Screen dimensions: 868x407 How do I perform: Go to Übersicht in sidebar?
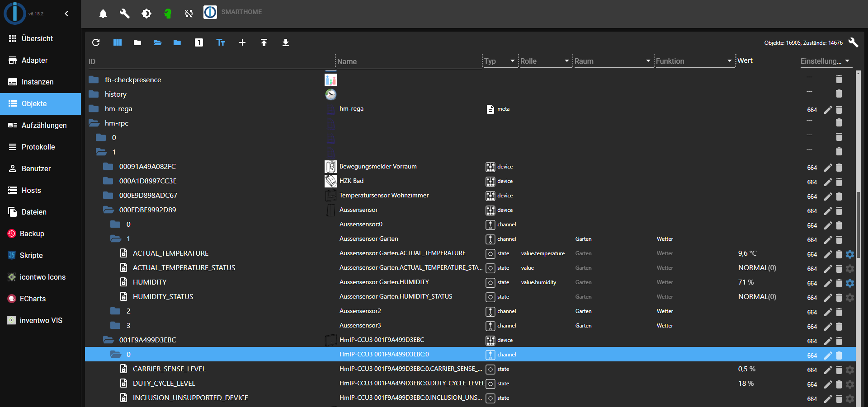pyautogui.click(x=41, y=38)
